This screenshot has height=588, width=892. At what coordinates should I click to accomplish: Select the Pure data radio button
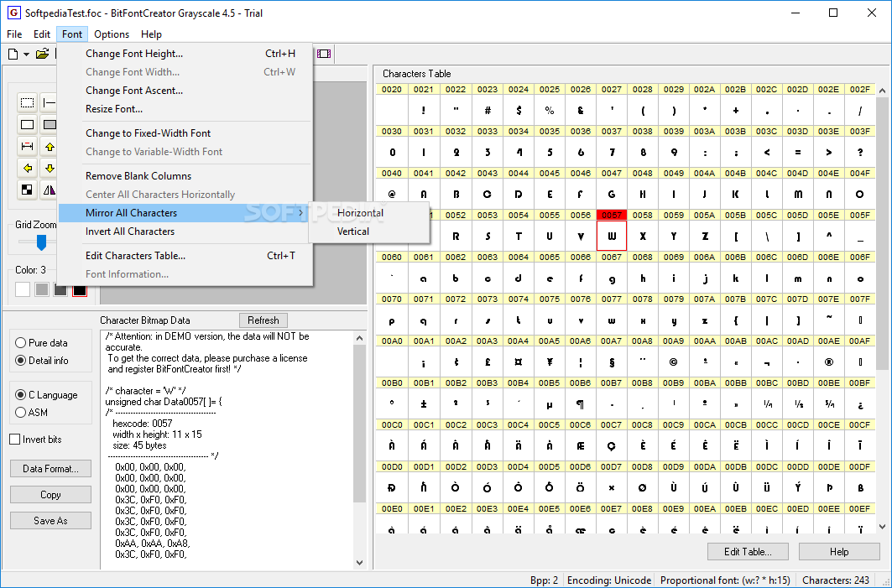click(41, 343)
